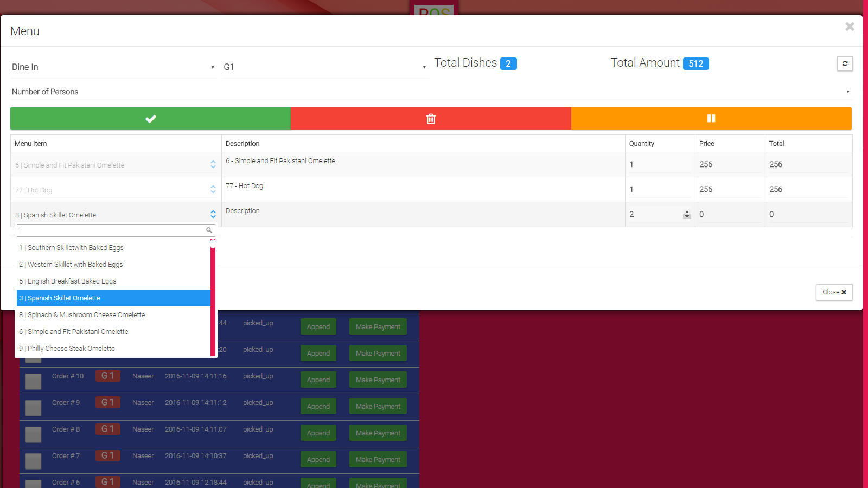Screen dimensions: 868x488
Task: Click the search field in item dropdown
Action: pos(111,230)
